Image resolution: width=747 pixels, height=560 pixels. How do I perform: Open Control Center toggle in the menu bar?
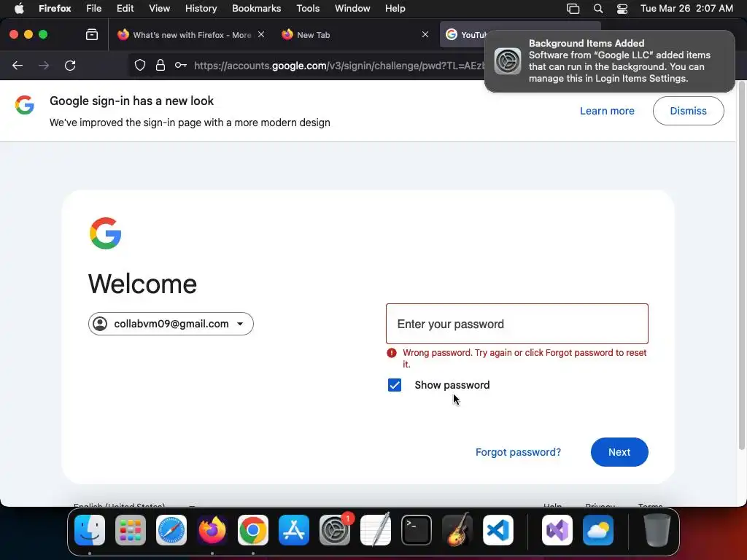tap(622, 9)
